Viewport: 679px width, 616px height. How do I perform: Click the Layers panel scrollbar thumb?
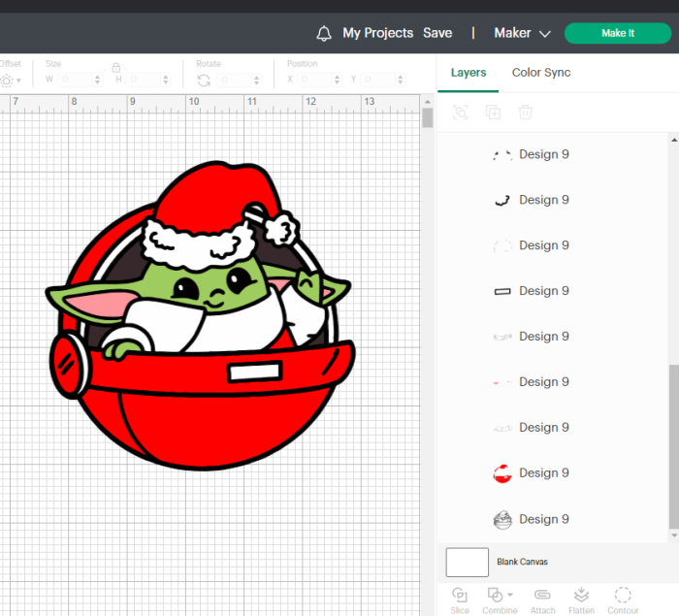[x=674, y=446]
